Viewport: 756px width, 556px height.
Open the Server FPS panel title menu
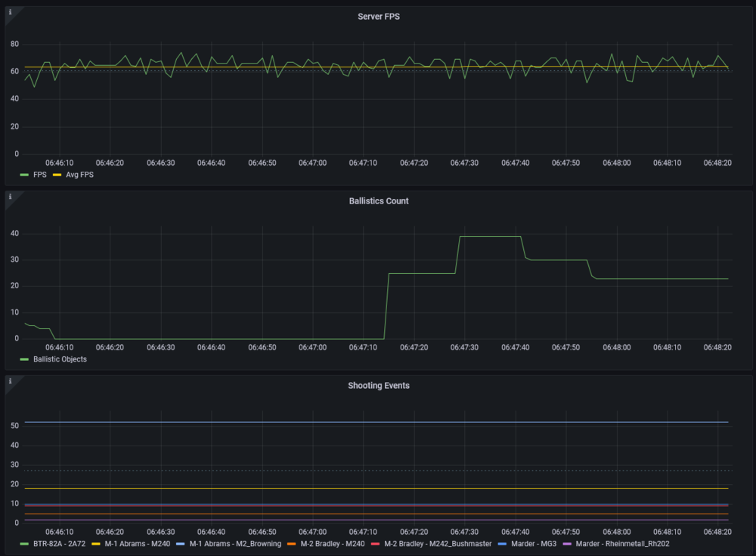(379, 17)
